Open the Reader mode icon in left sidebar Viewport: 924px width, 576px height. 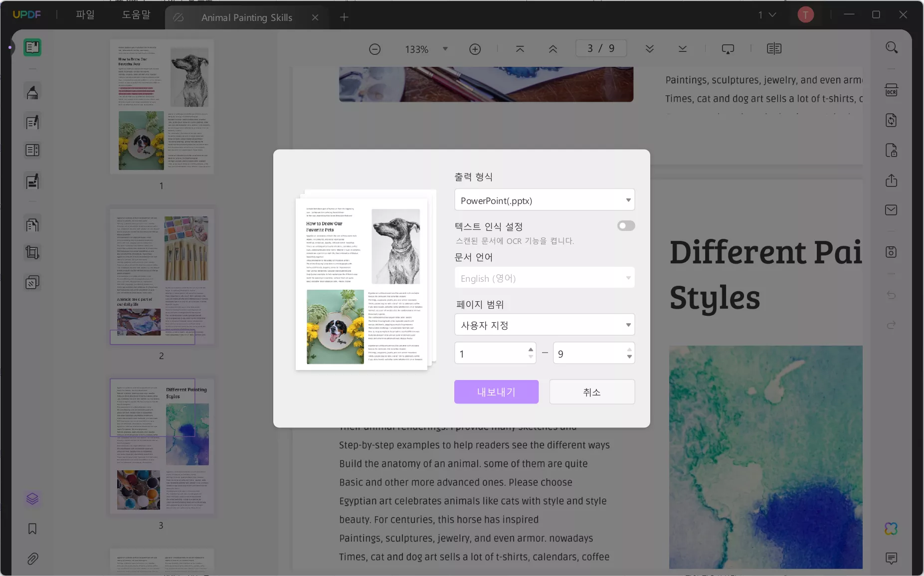pyautogui.click(x=32, y=47)
